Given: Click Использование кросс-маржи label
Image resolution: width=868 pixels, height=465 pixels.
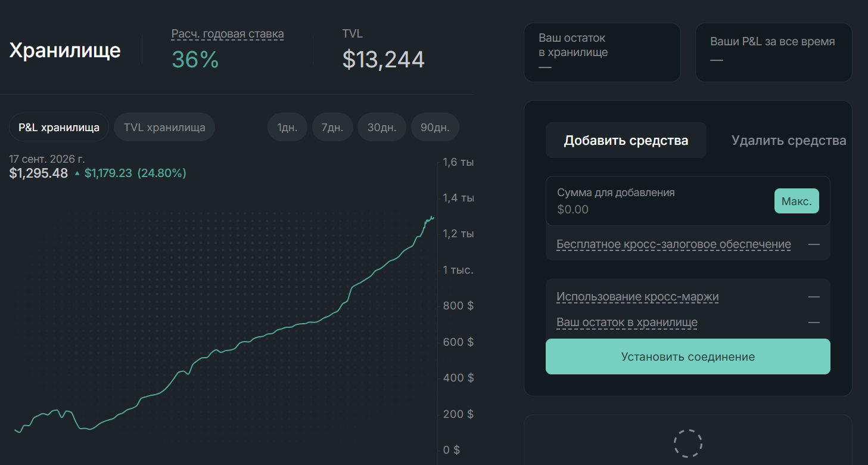Looking at the screenshot, I should tap(637, 296).
